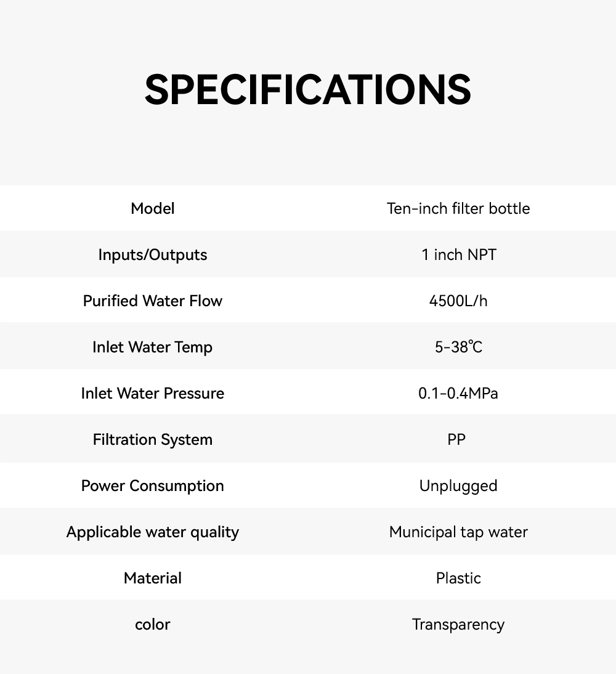Viewport: 616px width, 674px height.
Task: Select the 0.1-0.4MPa pressure value
Action: point(458,394)
